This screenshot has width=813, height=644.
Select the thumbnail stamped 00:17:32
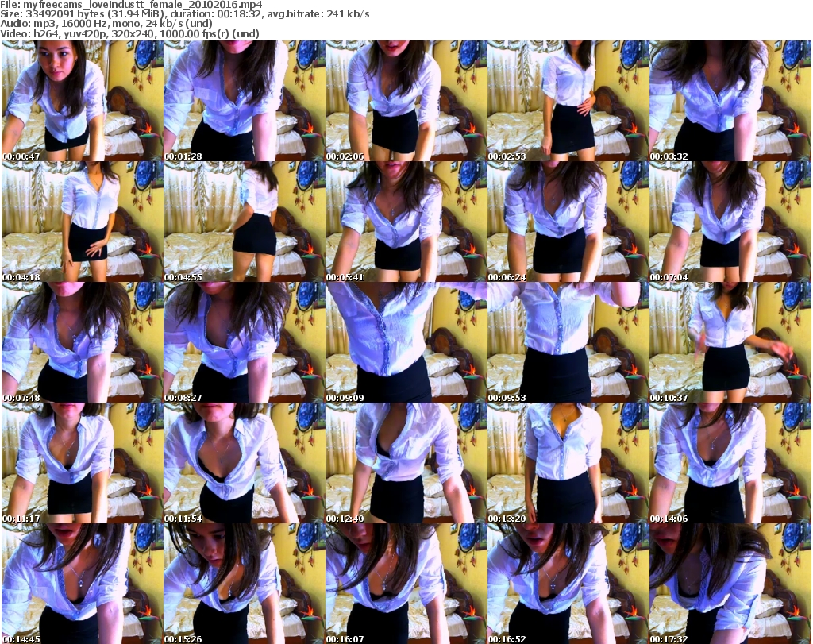pyautogui.click(x=730, y=584)
